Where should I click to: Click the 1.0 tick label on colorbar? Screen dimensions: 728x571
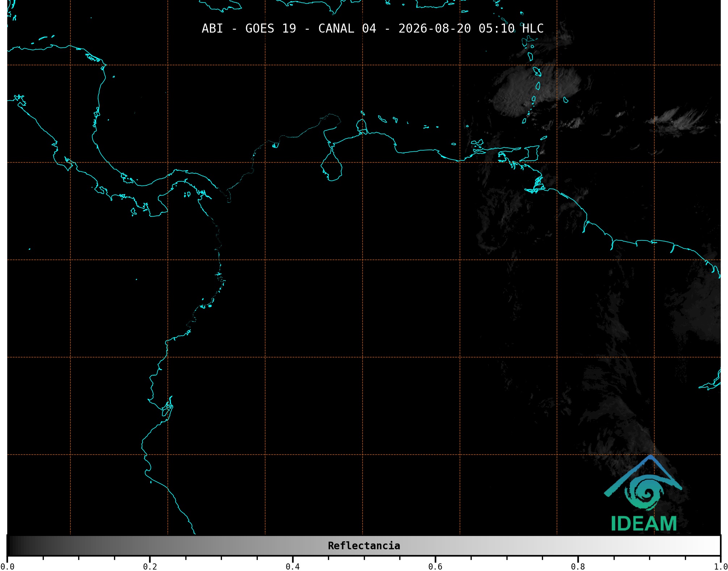720,566
